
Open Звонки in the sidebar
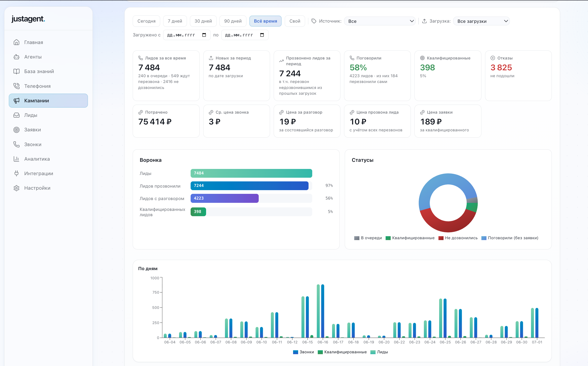point(48,145)
